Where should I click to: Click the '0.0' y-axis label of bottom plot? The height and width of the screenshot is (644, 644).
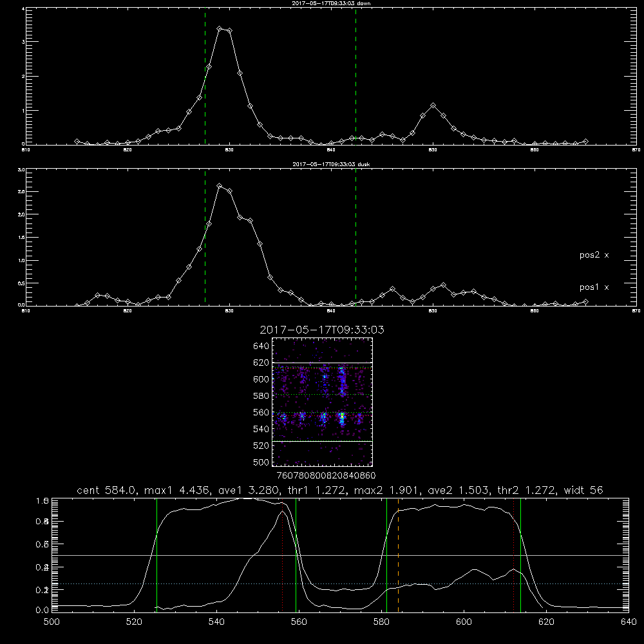tap(43, 611)
